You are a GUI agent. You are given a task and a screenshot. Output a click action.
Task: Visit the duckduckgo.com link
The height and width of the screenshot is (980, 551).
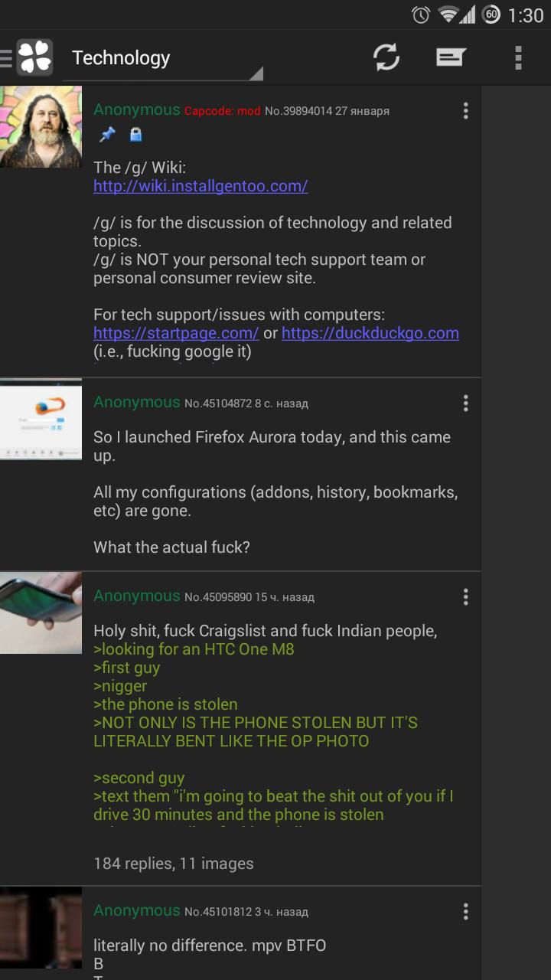(370, 333)
